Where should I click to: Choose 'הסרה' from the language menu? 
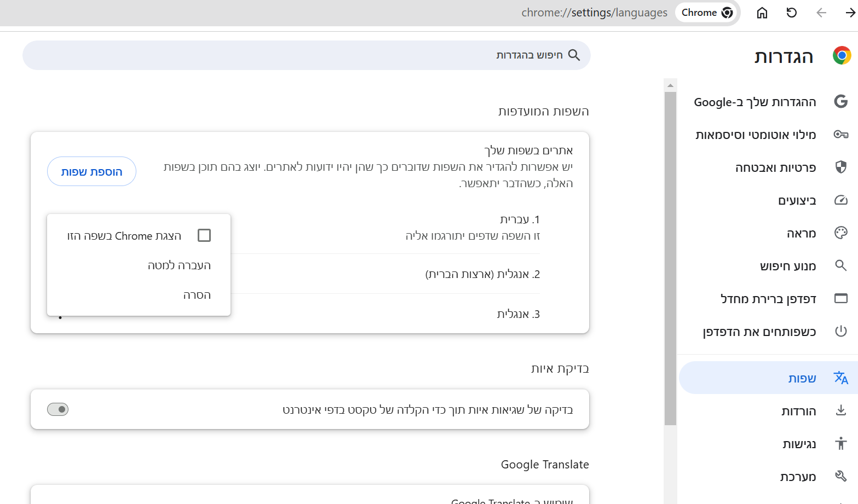click(197, 295)
